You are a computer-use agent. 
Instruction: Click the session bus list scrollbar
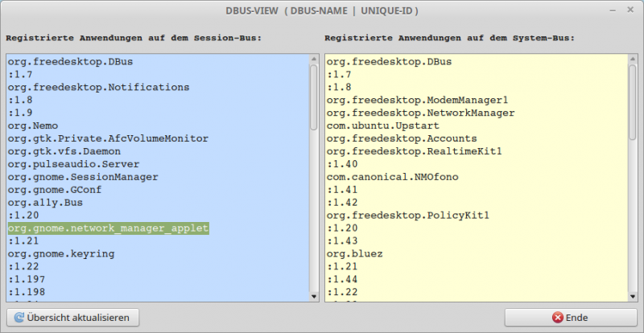313,97
